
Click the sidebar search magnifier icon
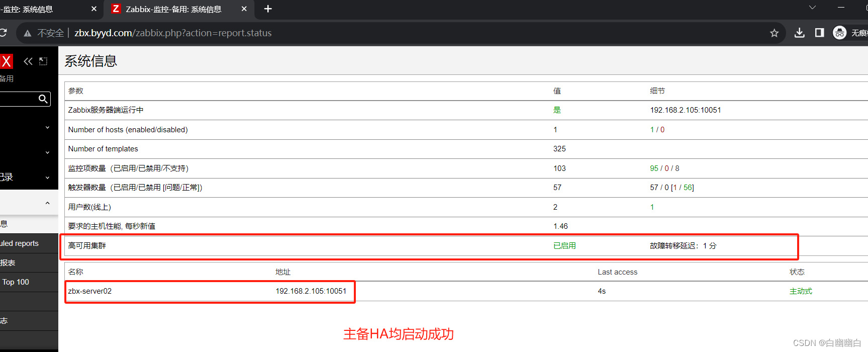click(x=43, y=99)
